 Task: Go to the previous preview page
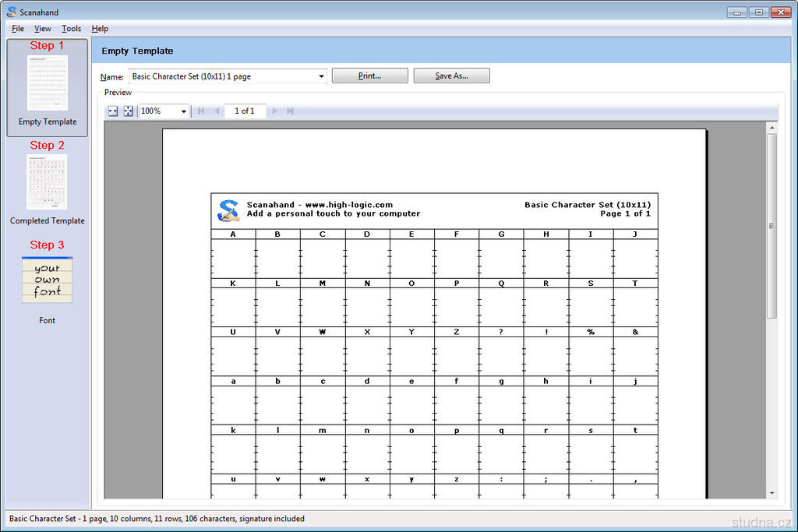pos(217,111)
